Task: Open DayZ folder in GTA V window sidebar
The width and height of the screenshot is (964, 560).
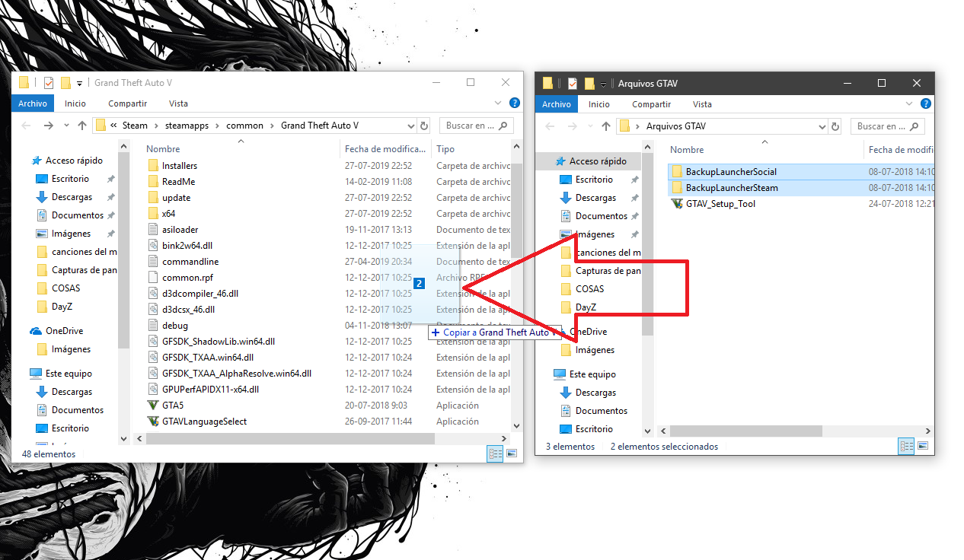Action: [x=62, y=307]
